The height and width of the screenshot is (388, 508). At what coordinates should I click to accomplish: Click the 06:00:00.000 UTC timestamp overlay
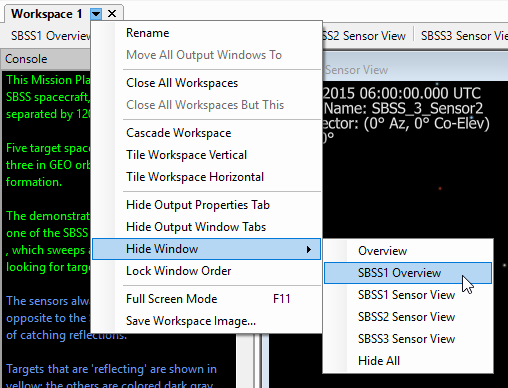(x=420, y=93)
